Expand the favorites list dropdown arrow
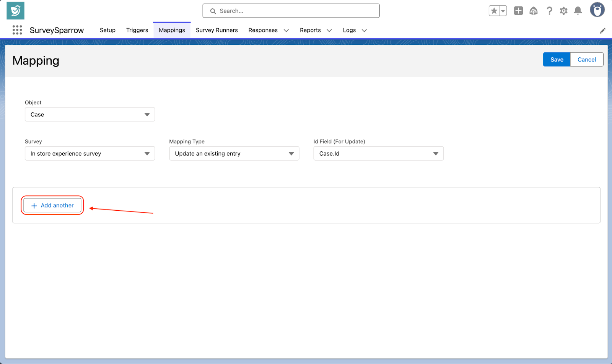The height and width of the screenshot is (364, 612). pyautogui.click(x=503, y=11)
